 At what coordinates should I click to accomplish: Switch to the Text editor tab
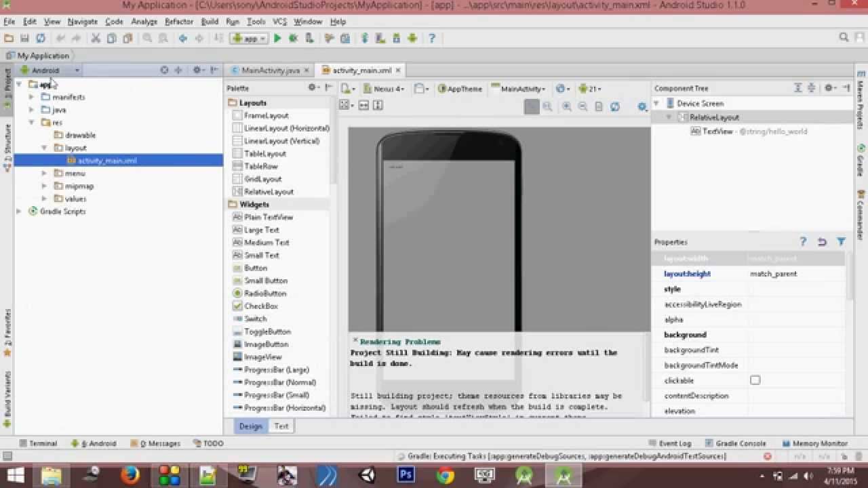click(281, 426)
